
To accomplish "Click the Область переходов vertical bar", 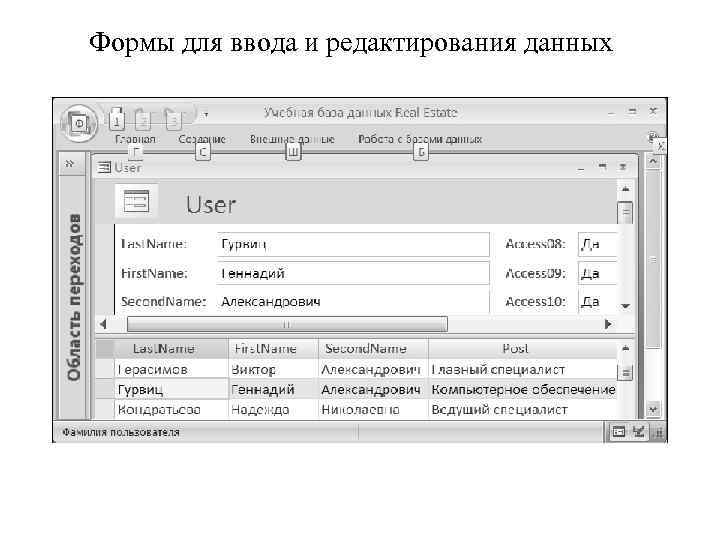I will point(73,297).
